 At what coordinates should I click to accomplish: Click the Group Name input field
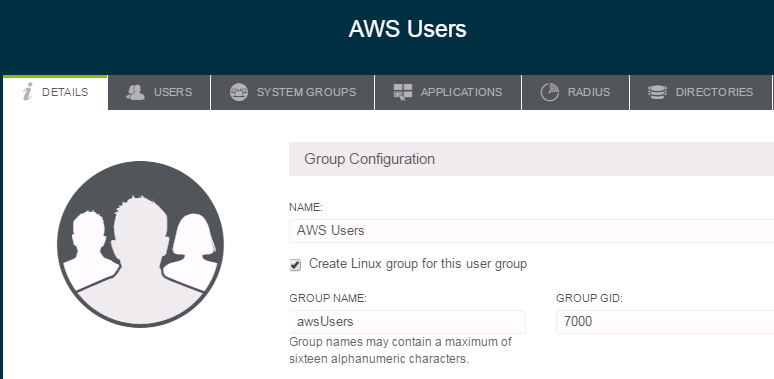(x=407, y=322)
